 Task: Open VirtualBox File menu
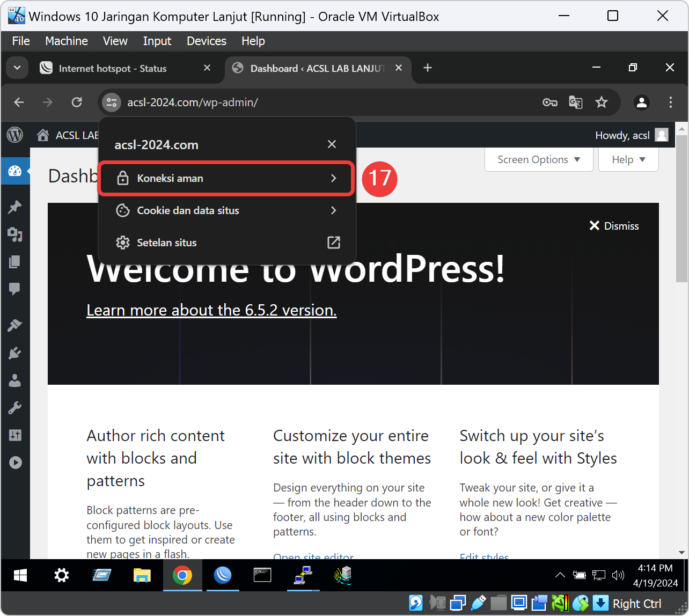pyautogui.click(x=21, y=41)
